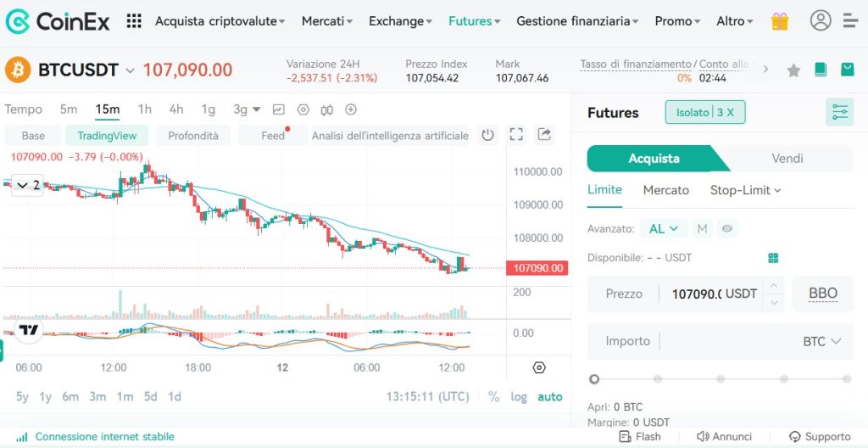Toggle auto scale on the chart
This screenshot has width=868, height=448.
click(x=549, y=396)
